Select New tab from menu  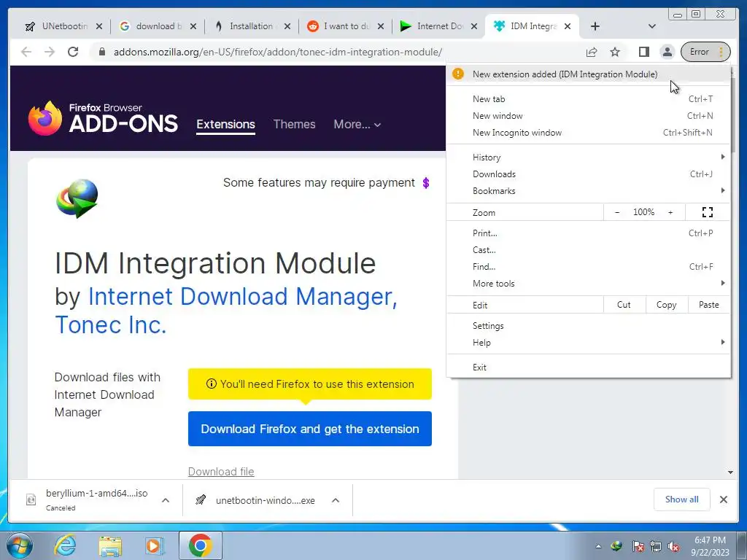(x=589, y=99)
